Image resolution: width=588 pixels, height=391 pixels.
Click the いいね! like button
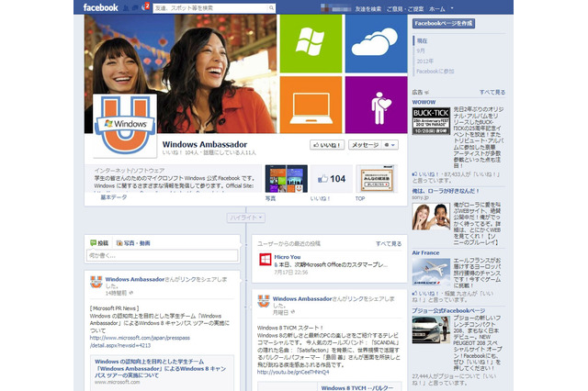click(x=327, y=145)
